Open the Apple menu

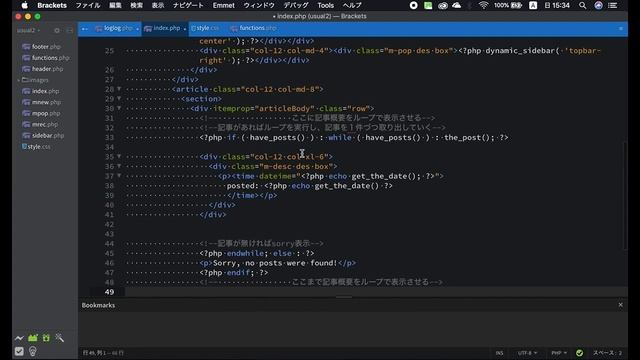(24, 5)
